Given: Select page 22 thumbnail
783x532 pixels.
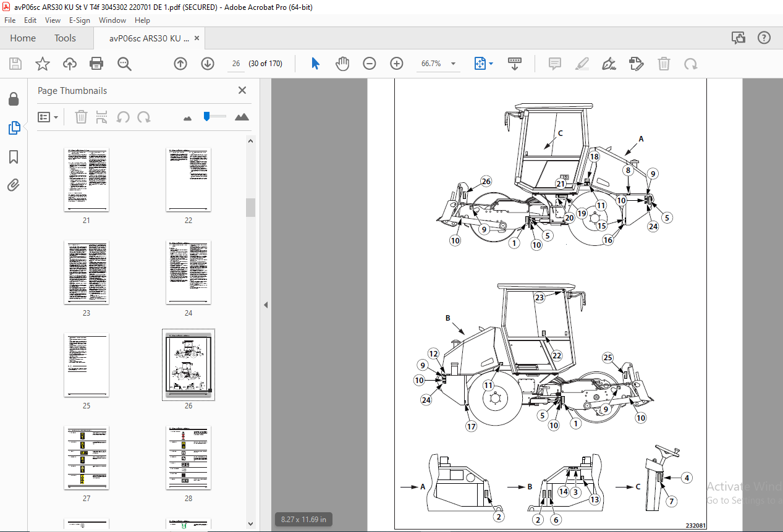Looking at the screenshot, I should (x=188, y=180).
